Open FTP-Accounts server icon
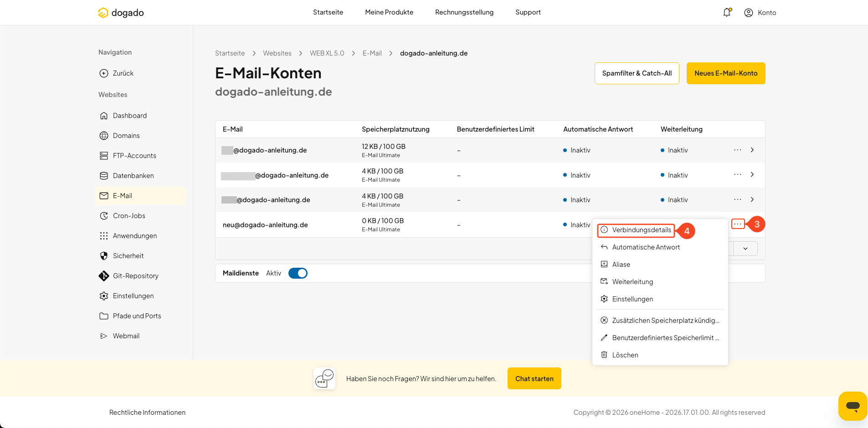 coord(104,156)
